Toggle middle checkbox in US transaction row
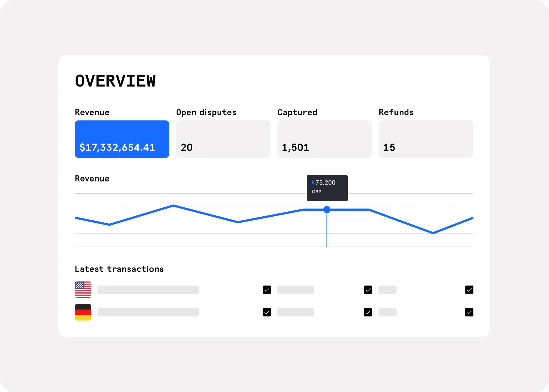The image size is (549, 392). click(368, 290)
